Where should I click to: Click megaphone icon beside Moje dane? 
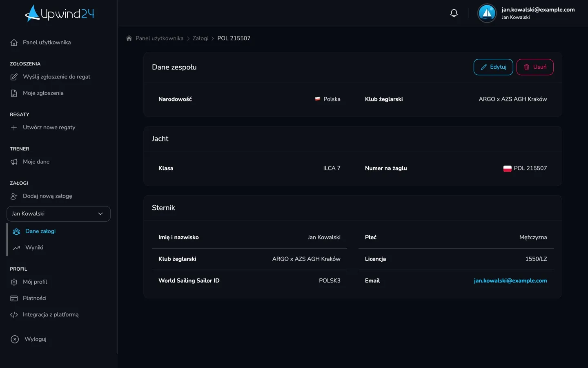click(x=14, y=162)
